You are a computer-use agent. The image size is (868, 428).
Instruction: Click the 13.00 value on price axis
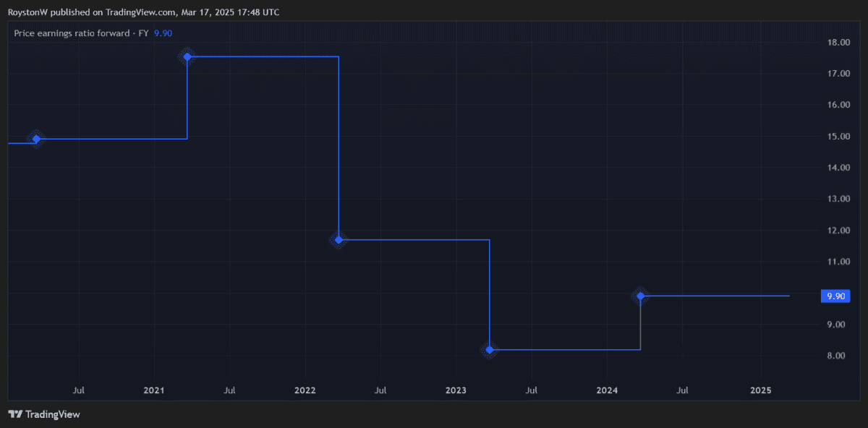[838, 199]
